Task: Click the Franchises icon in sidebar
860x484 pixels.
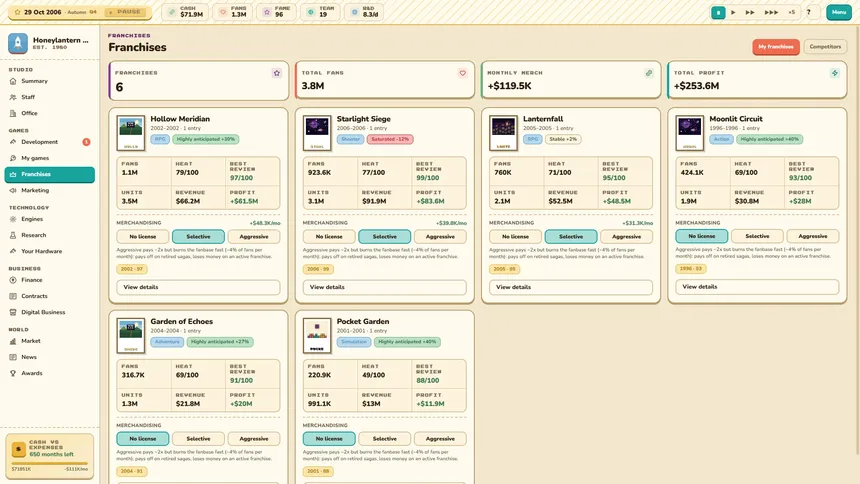Action: 13,175
